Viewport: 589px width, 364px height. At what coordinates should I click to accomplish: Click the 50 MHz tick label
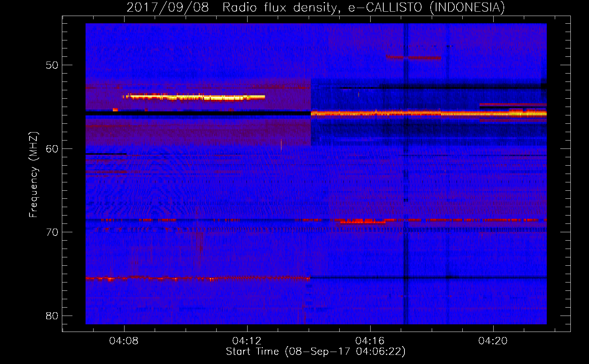click(52, 65)
